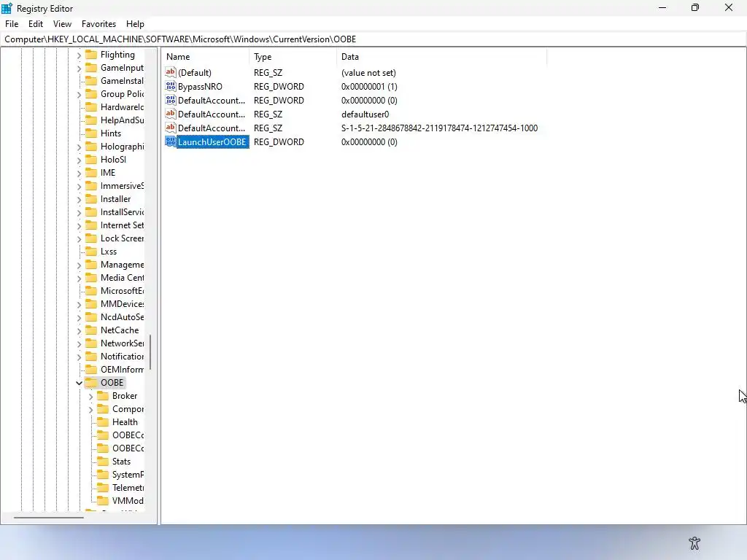The image size is (747, 560).
Task: Click the tree pane horizontal scrollbar thumb
Action: tap(49, 517)
